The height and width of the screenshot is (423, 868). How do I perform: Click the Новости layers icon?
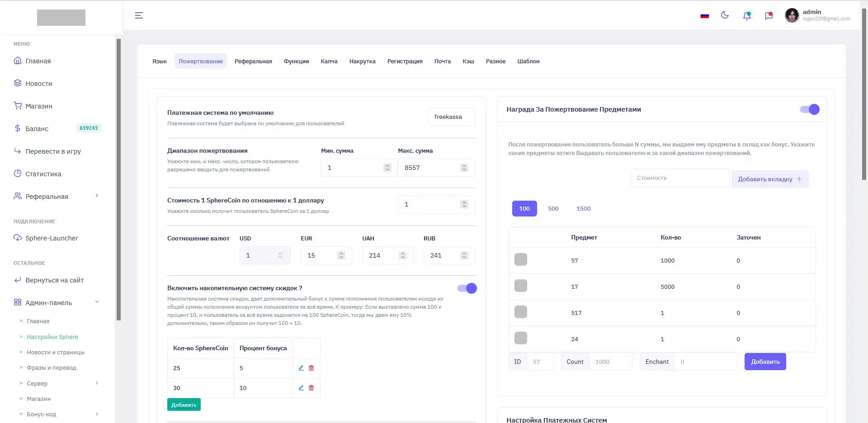point(18,83)
